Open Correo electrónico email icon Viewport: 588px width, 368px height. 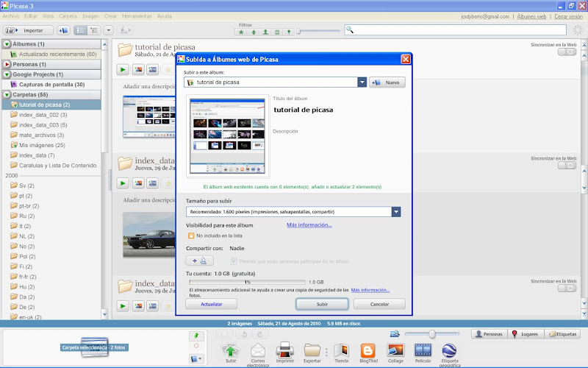point(258,353)
